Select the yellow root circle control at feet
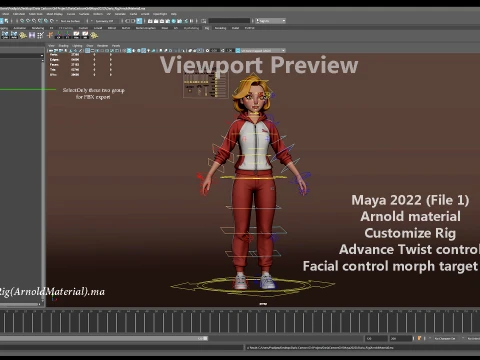The height and width of the screenshot is (360, 480). (x=253, y=286)
